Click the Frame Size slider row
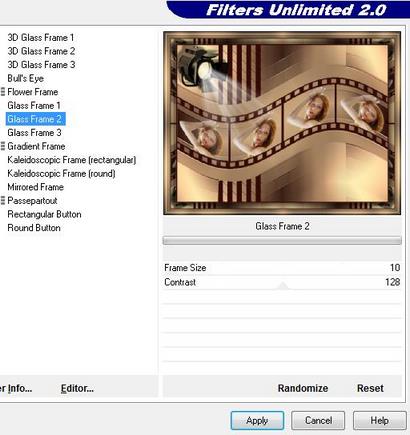Image resolution: width=410 pixels, height=435 pixels. 282,268
